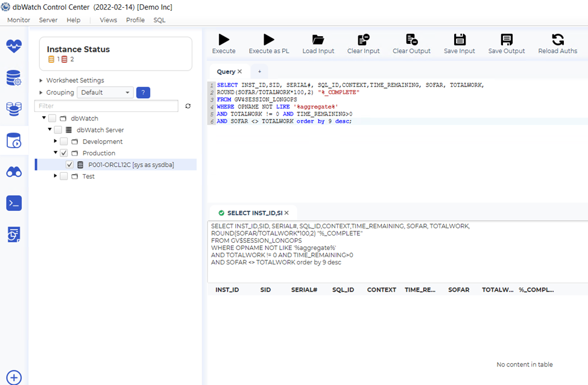Screen dimensions: 588x385
Task: Click the Load Input folder icon
Action: pos(318,39)
